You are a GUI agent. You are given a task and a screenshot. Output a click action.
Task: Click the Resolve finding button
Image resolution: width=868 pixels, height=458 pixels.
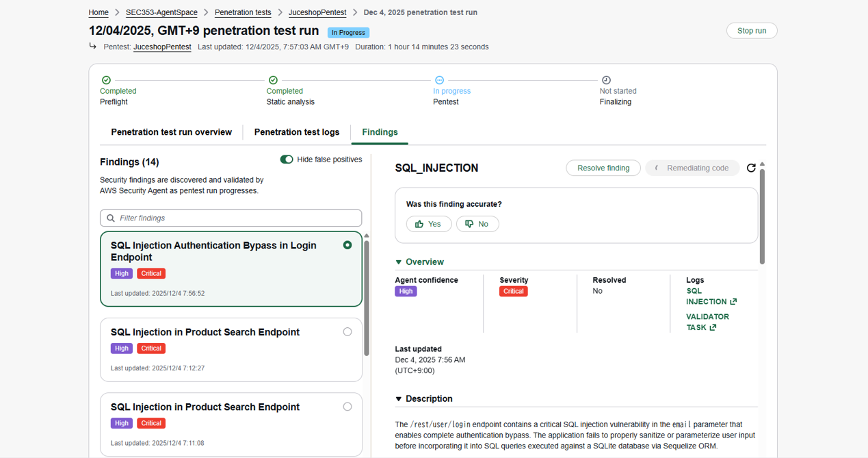point(603,168)
